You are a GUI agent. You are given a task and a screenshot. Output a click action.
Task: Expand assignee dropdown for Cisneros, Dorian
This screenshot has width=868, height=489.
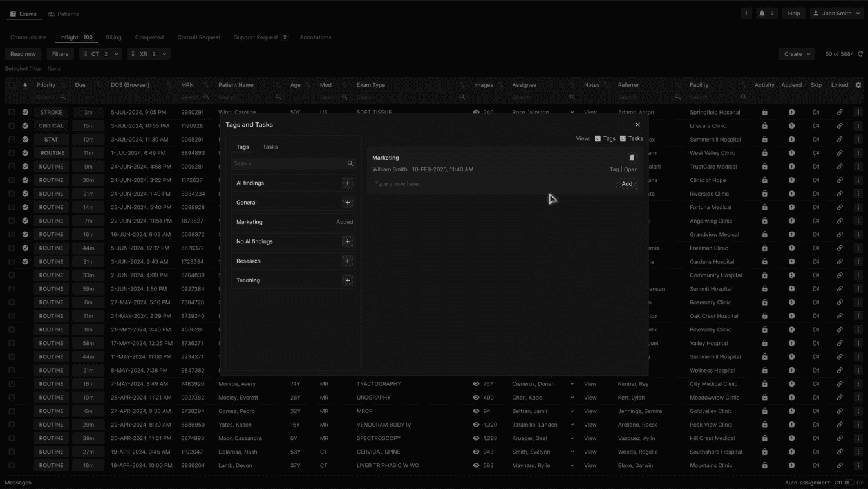pos(572,384)
